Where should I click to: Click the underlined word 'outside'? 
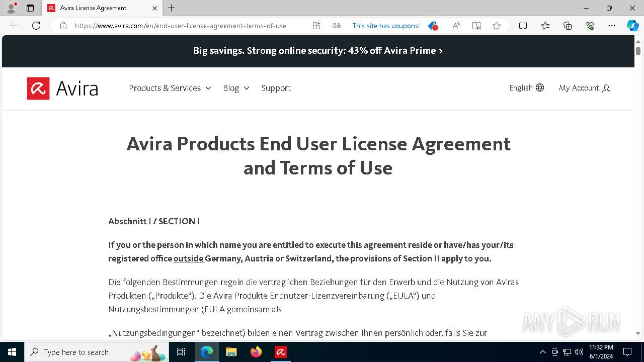click(x=189, y=258)
